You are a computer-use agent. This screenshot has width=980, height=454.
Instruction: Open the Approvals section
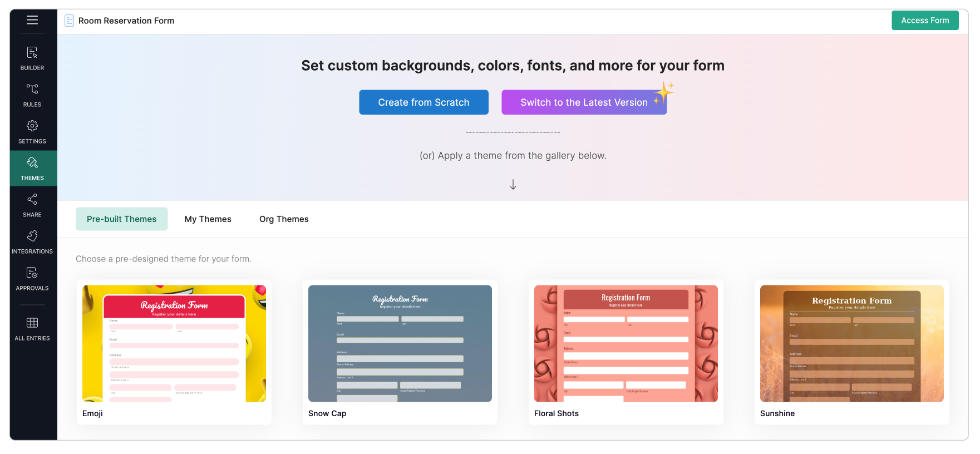click(32, 277)
